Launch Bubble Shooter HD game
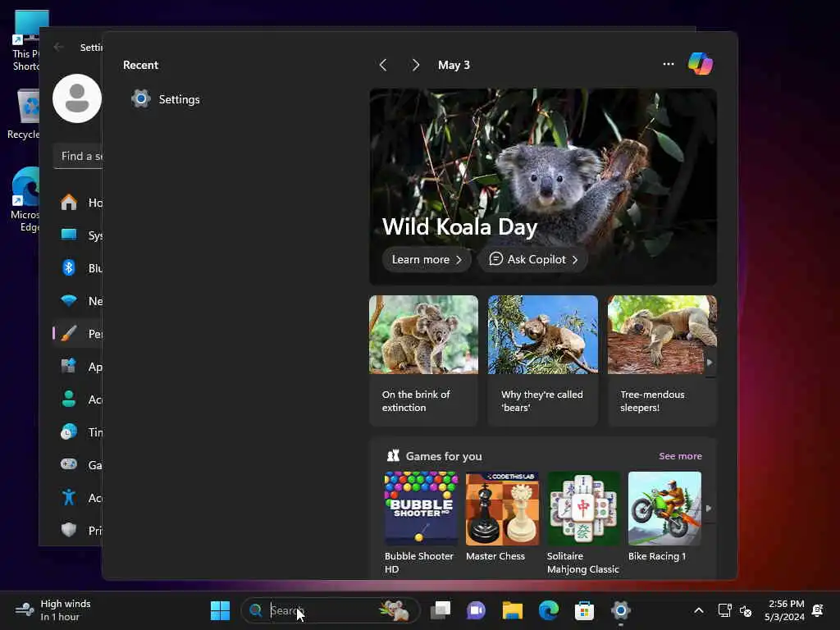The height and width of the screenshot is (630, 840). tap(421, 523)
